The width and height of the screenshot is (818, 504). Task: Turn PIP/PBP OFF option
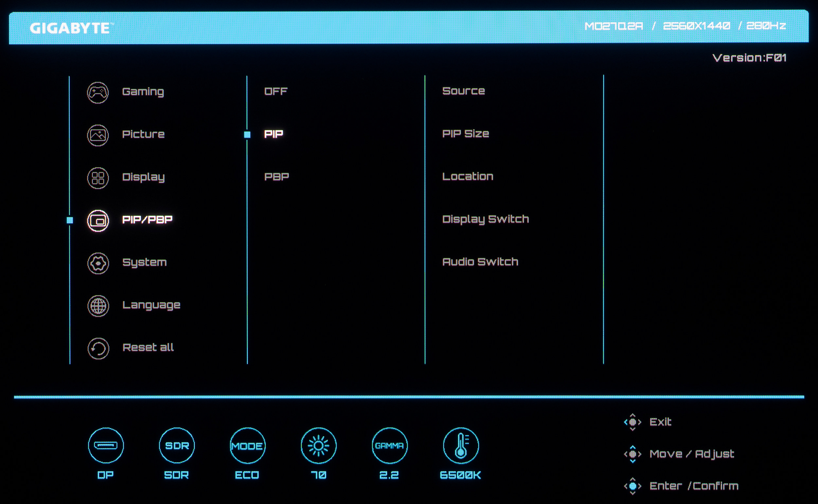click(276, 91)
